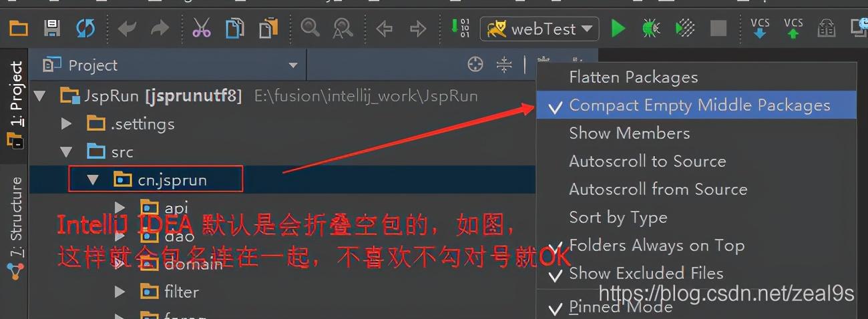Collapse the cn.jsprun package node
This screenshot has height=319, width=868.
(x=93, y=180)
